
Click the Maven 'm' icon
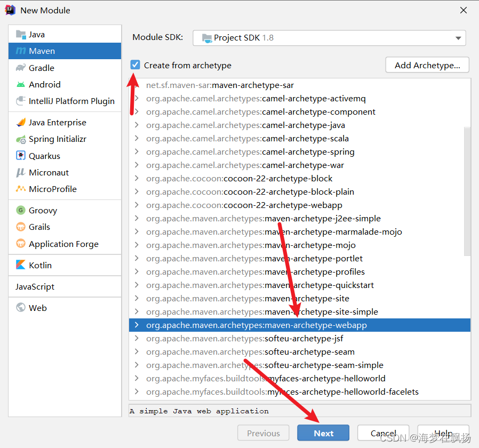[20, 51]
